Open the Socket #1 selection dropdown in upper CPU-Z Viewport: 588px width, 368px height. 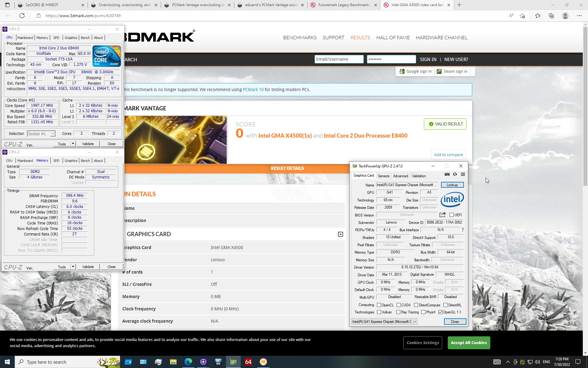41,134
